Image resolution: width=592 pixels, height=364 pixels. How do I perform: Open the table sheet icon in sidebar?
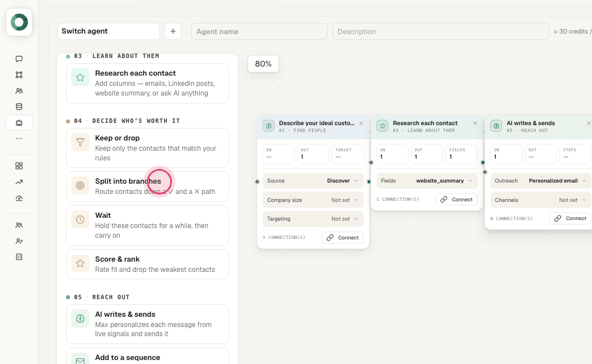point(19,257)
